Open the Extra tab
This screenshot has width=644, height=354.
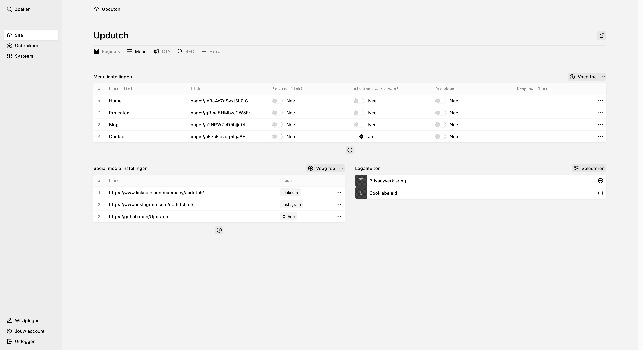coord(211,52)
